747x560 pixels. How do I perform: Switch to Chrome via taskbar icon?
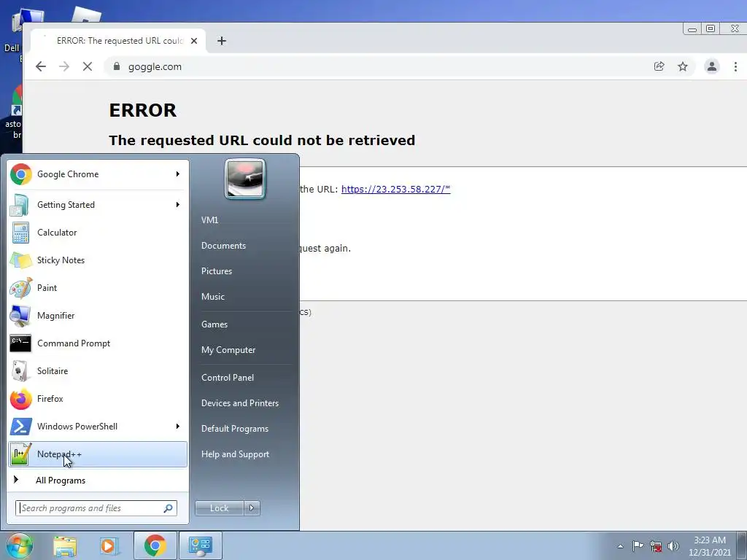coord(155,545)
